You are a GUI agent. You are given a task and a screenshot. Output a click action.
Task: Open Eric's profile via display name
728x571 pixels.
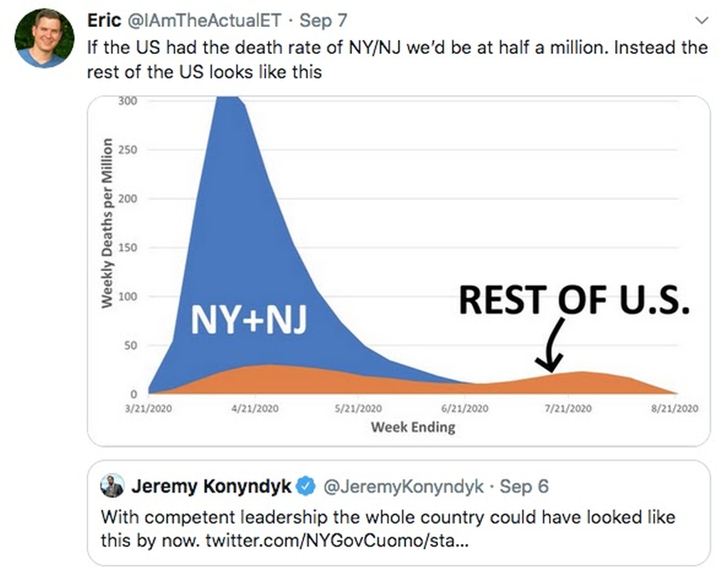pos(103,21)
